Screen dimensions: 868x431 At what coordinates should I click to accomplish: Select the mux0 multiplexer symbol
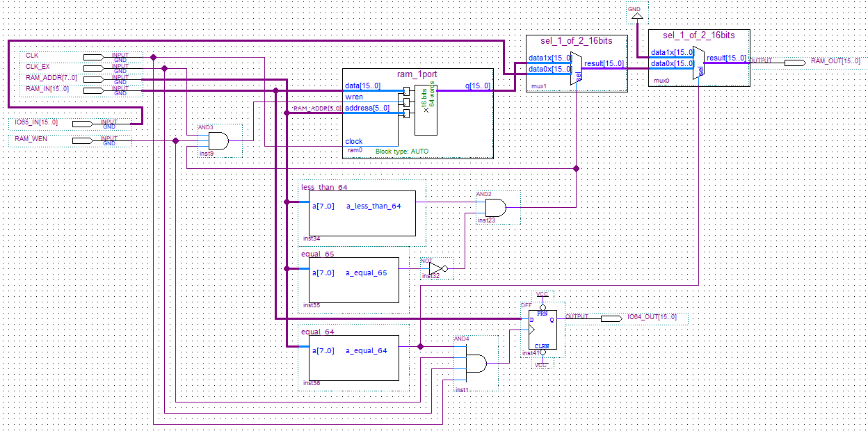coord(700,64)
